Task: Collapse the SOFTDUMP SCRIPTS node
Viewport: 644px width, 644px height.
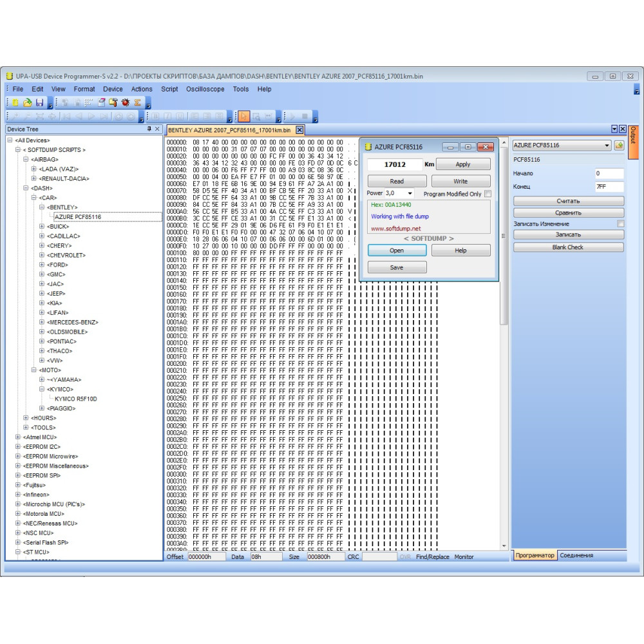Action: [x=17, y=149]
